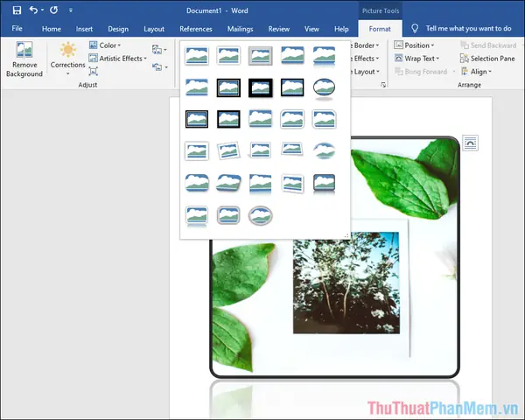This screenshot has height=420, width=525.
Task: Select Reflected Bevel, Black picture style
Action: [x=324, y=184]
